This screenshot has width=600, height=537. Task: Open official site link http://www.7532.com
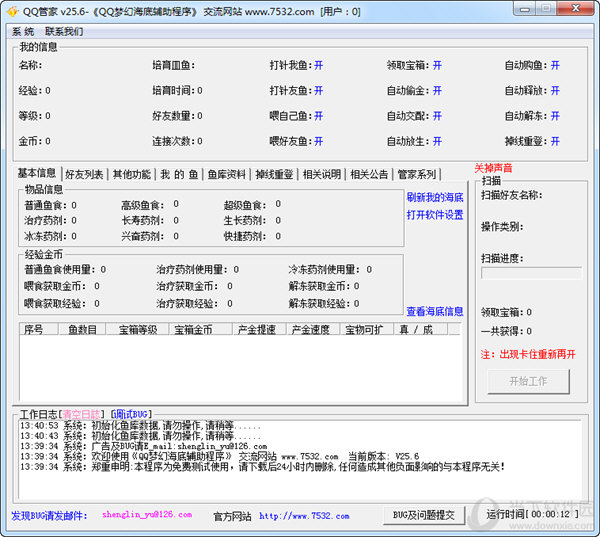(x=304, y=516)
